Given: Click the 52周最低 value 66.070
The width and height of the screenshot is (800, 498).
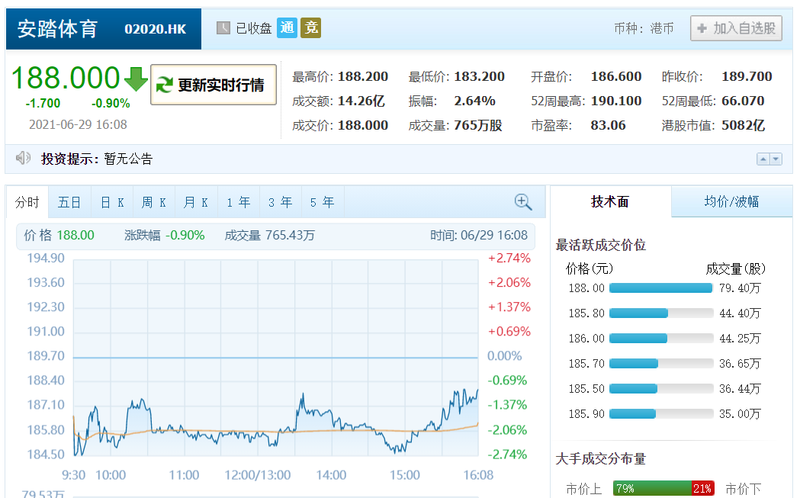Looking at the screenshot, I should pyautogui.click(x=743, y=101).
